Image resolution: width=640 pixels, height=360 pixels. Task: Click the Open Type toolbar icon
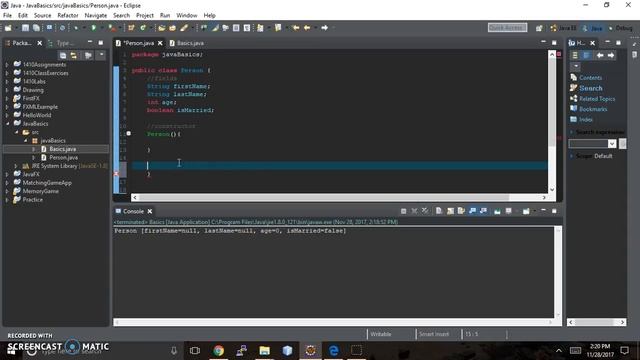[x=162, y=28]
